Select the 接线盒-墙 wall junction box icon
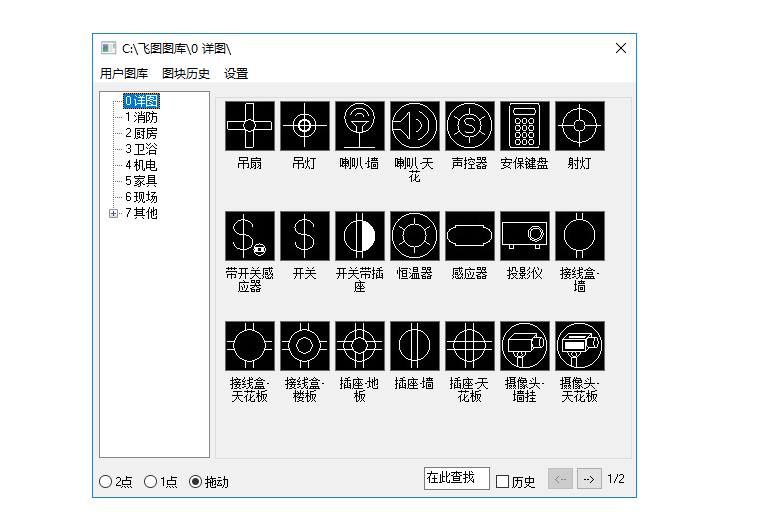The width and height of the screenshot is (780, 532). click(x=580, y=236)
